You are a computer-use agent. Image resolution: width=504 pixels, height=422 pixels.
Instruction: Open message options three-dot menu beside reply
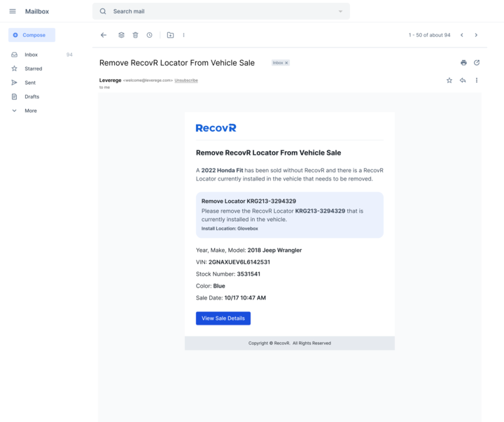[477, 80]
